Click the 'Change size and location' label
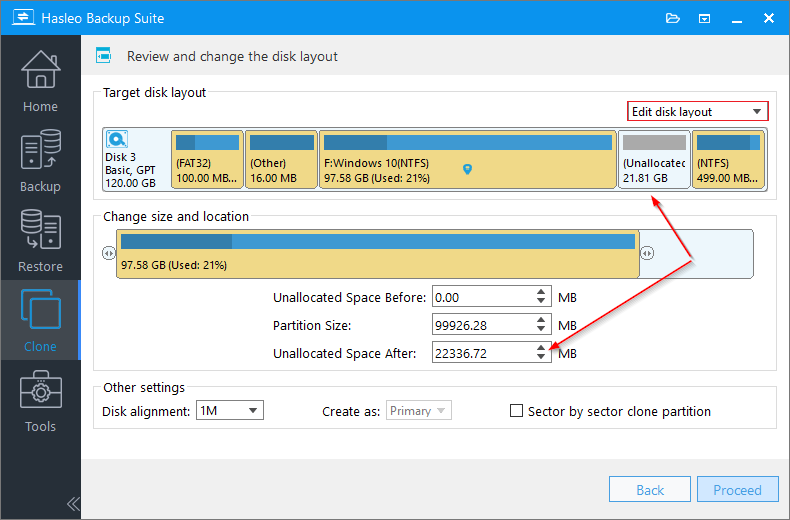 (x=176, y=217)
